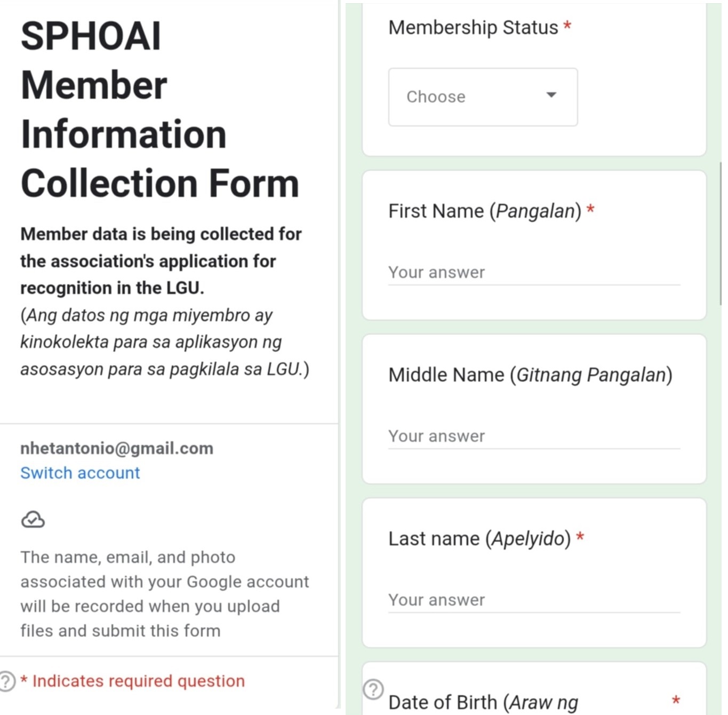Click the Switch account link
This screenshot has width=728, height=715.
[80, 473]
